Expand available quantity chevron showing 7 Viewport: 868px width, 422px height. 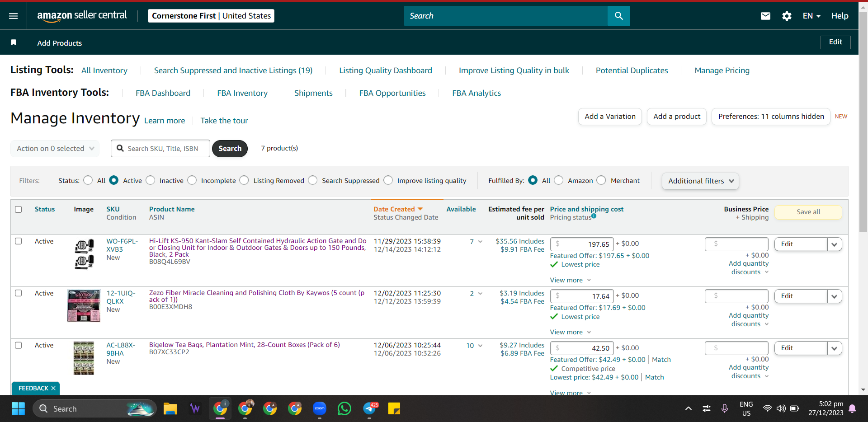point(480,242)
